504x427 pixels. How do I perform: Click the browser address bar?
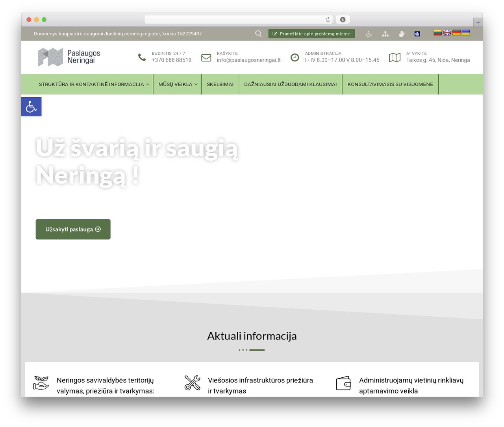[x=239, y=20]
